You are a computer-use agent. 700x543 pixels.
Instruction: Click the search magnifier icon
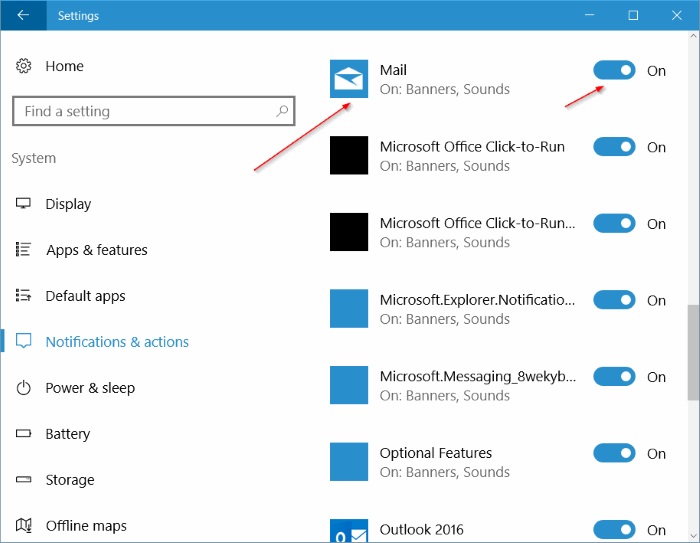(282, 111)
